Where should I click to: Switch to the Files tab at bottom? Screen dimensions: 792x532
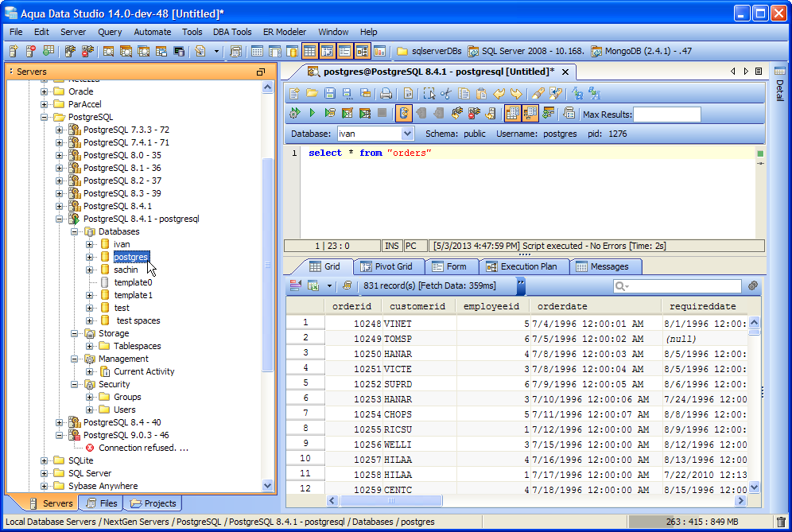tap(102, 503)
